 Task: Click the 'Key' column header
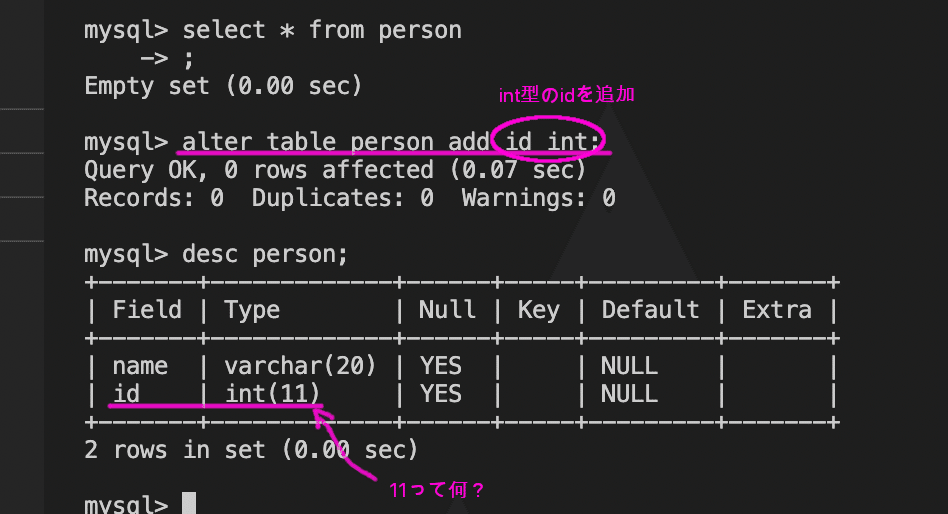click(539, 310)
